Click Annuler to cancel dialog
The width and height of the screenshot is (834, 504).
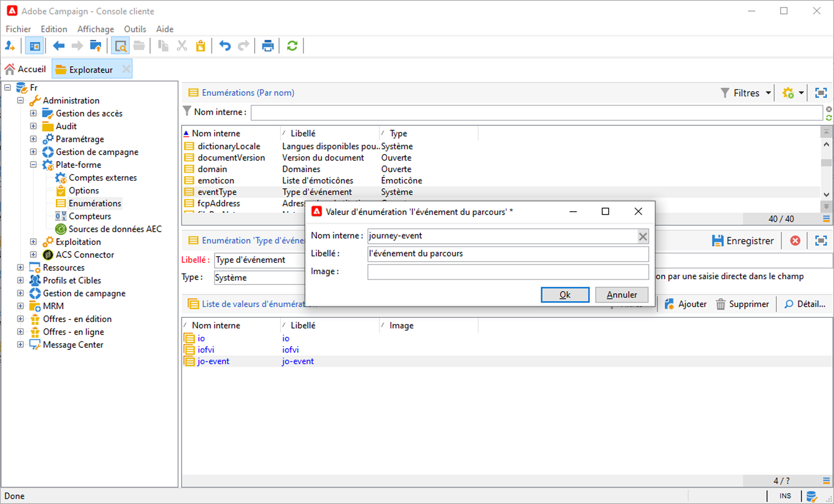(x=621, y=295)
